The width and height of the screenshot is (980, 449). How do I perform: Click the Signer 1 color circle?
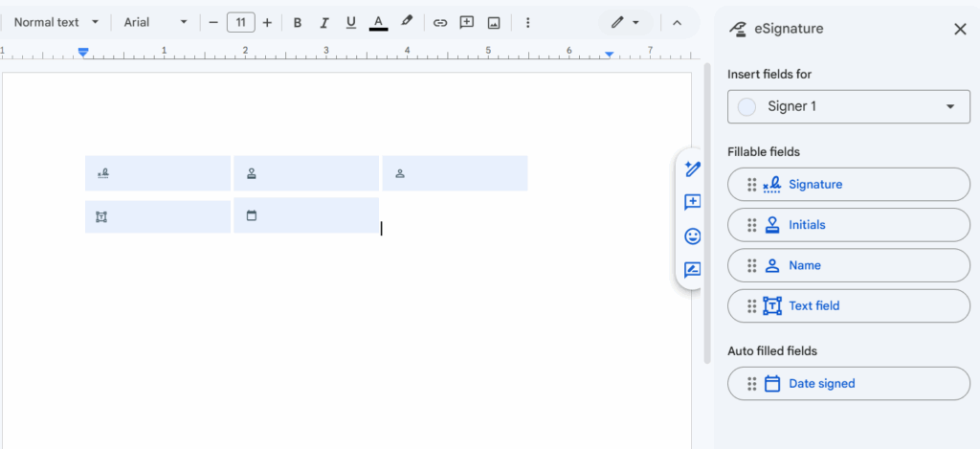coord(746,107)
